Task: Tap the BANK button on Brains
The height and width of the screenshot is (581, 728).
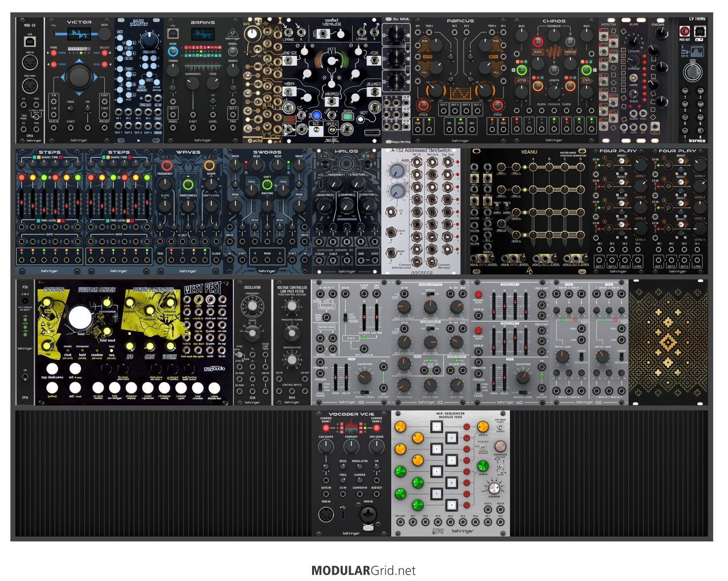Action: click(173, 52)
